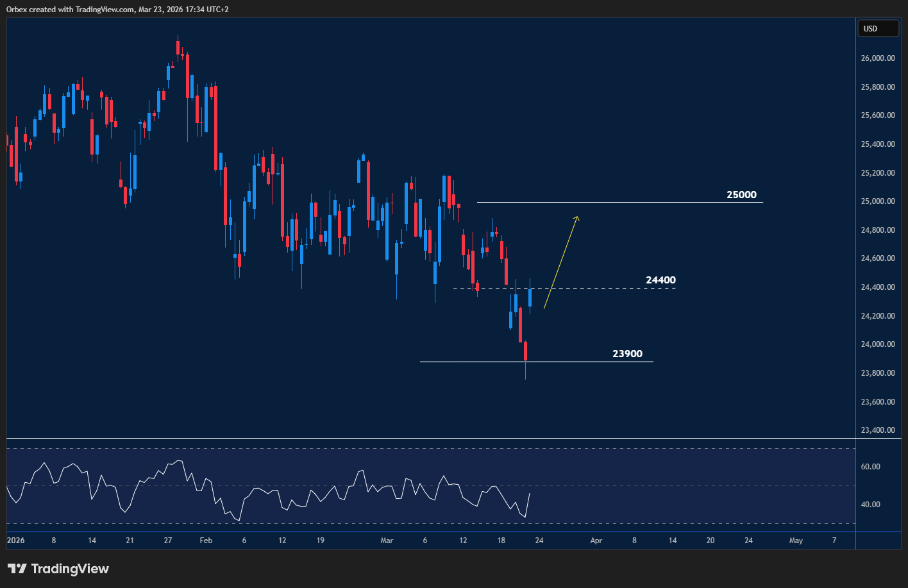Click the May label on time axis
Image resolution: width=908 pixels, height=588 pixels.
(796, 541)
